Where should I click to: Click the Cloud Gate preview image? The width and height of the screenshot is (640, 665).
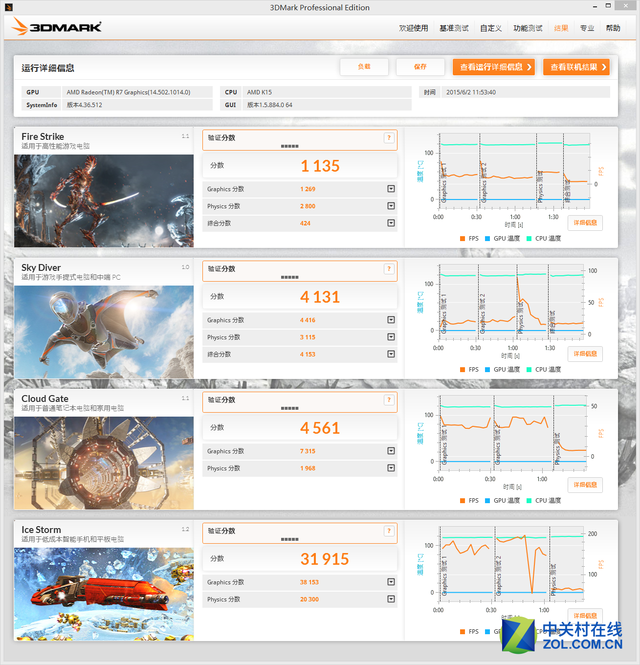pyautogui.click(x=104, y=463)
